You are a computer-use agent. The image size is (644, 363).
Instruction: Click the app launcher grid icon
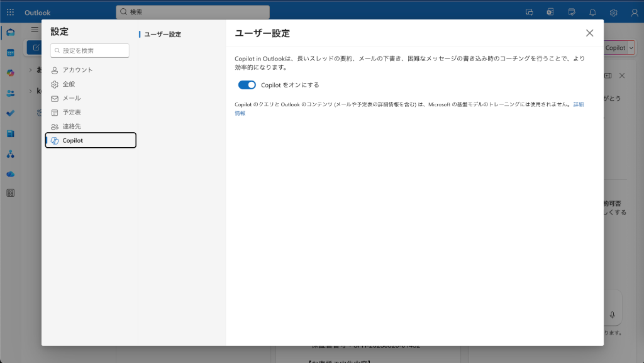click(x=10, y=13)
